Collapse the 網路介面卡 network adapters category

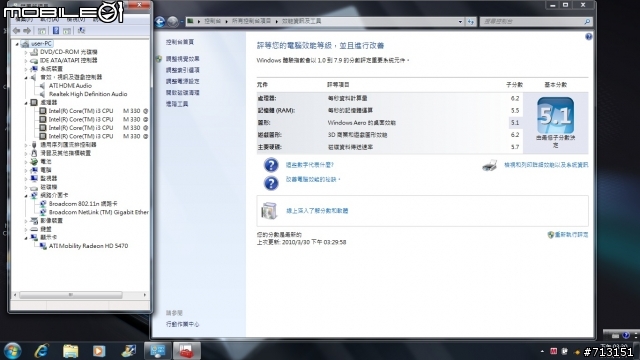pyautogui.click(x=26, y=196)
